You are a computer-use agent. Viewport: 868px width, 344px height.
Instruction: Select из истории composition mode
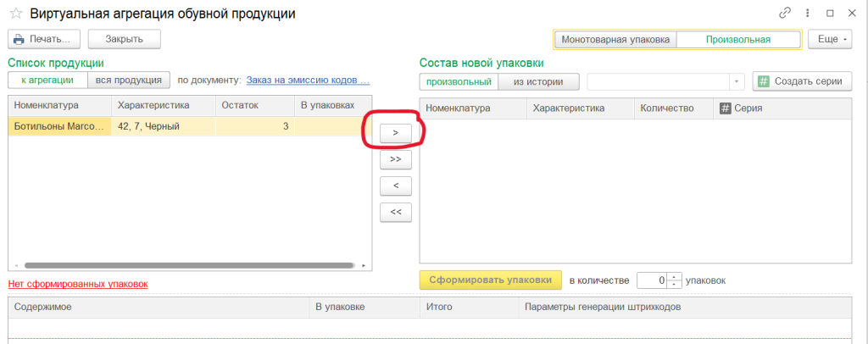tap(538, 82)
